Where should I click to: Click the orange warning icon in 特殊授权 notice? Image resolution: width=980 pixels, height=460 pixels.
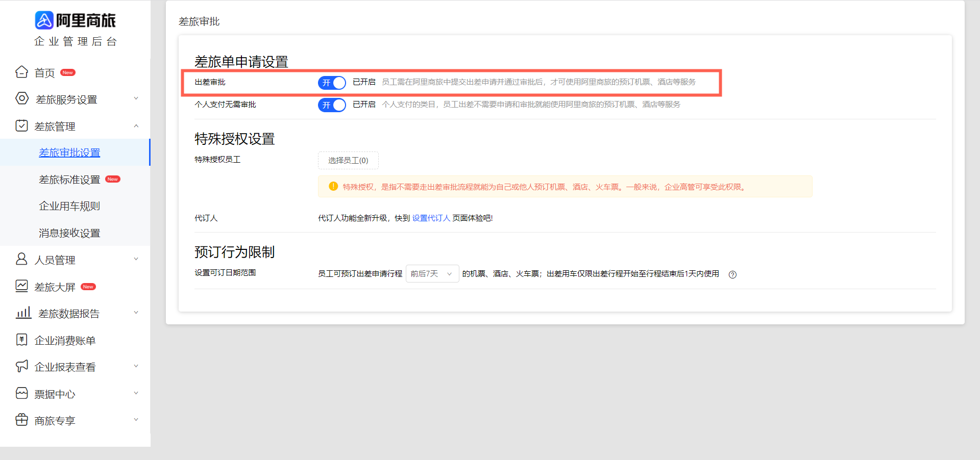[333, 186]
